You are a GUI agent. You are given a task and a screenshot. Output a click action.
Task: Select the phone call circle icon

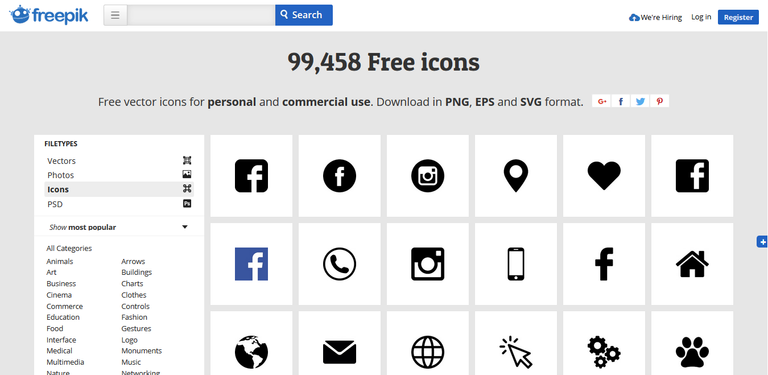click(x=339, y=264)
